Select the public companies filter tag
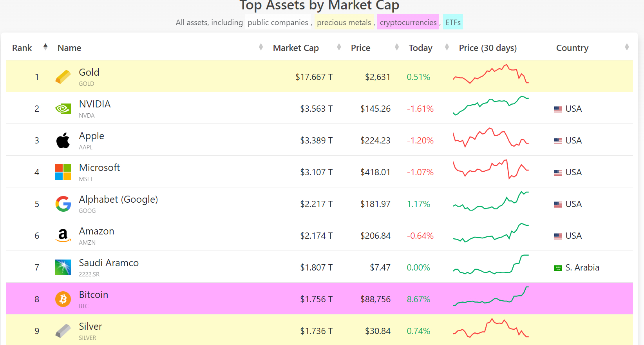 278,22
